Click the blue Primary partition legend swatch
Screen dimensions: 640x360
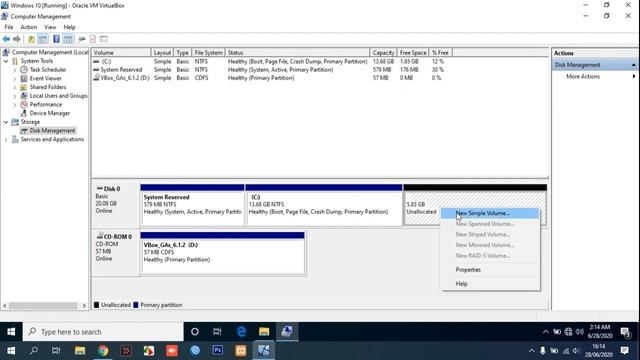(x=136, y=305)
